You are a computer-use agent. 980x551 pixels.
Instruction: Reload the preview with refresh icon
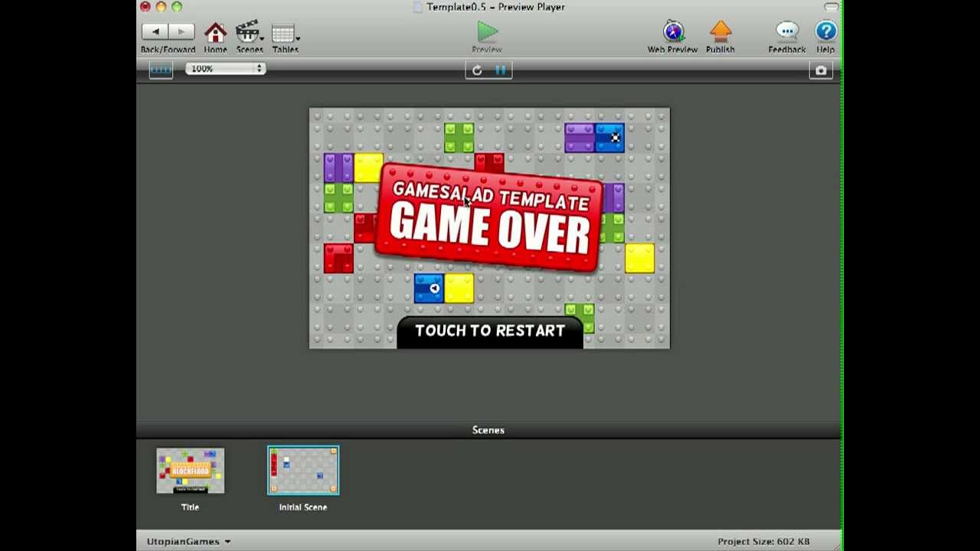(x=477, y=70)
